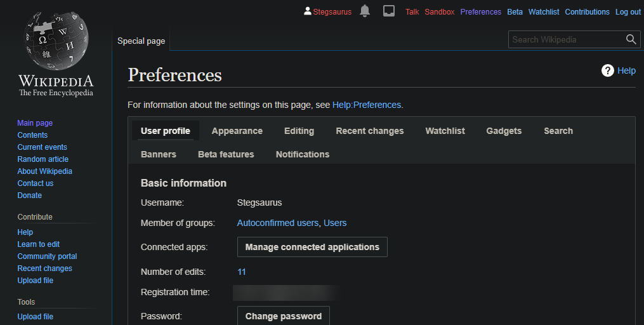Select the Beta features tab
644x325 pixels.
(x=226, y=154)
